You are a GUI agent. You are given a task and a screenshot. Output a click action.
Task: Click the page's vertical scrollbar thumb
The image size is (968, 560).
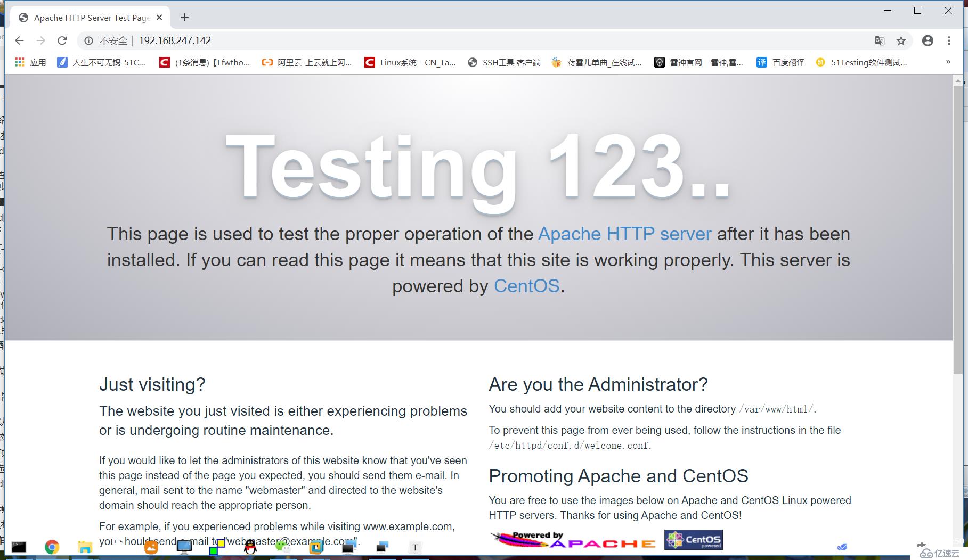[x=957, y=229]
